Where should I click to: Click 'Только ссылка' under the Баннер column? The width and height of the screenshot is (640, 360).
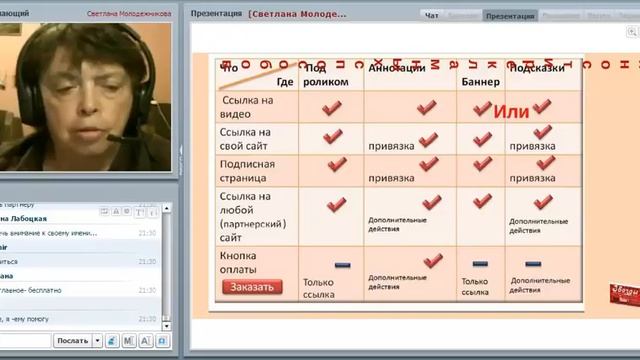click(475, 287)
